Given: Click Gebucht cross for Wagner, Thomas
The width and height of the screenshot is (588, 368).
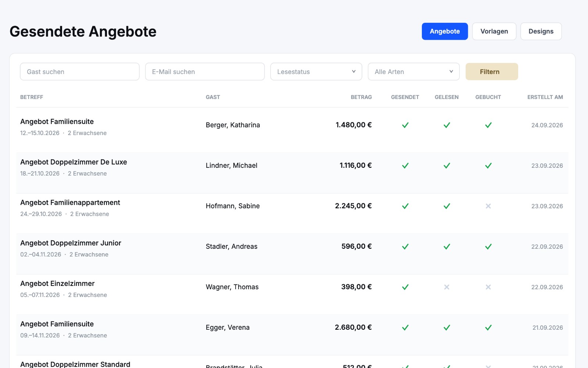Looking at the screenshot, I should (488, 287).
